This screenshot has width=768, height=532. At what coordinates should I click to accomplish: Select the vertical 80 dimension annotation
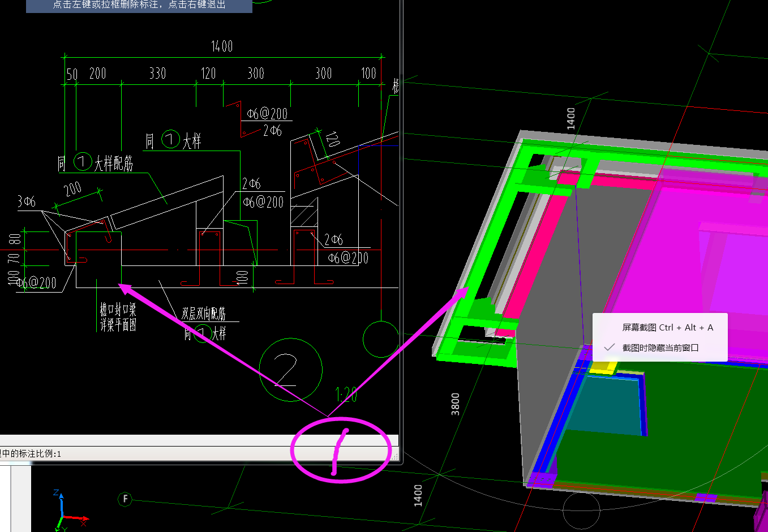click(x=15, y=238)
